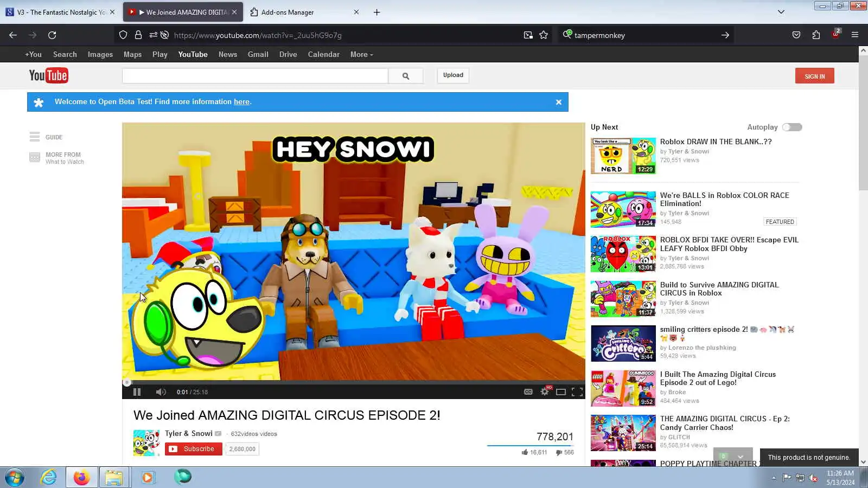Click the YouTube logo
This screenshot has width=868, height=488.
click(x=48, y=75)
